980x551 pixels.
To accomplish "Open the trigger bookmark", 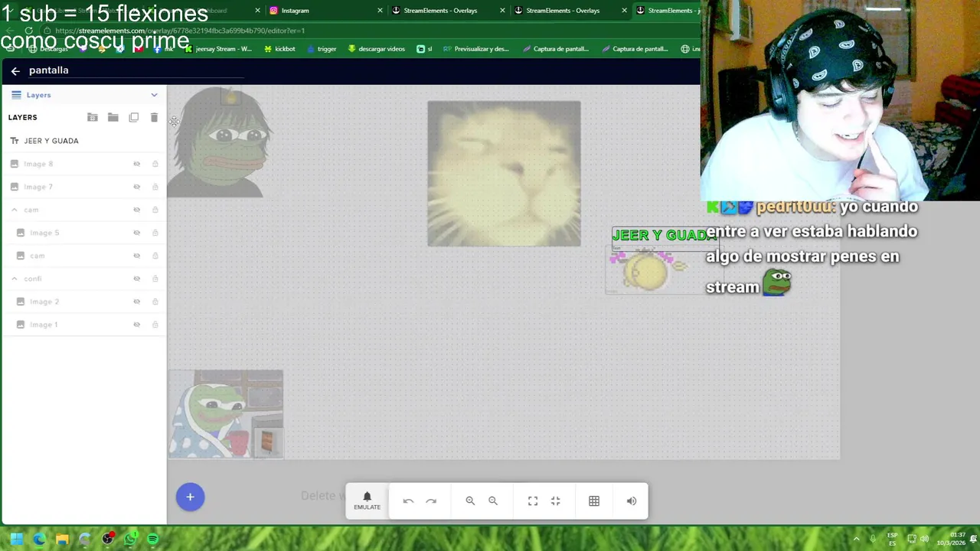I will (322, 49).
